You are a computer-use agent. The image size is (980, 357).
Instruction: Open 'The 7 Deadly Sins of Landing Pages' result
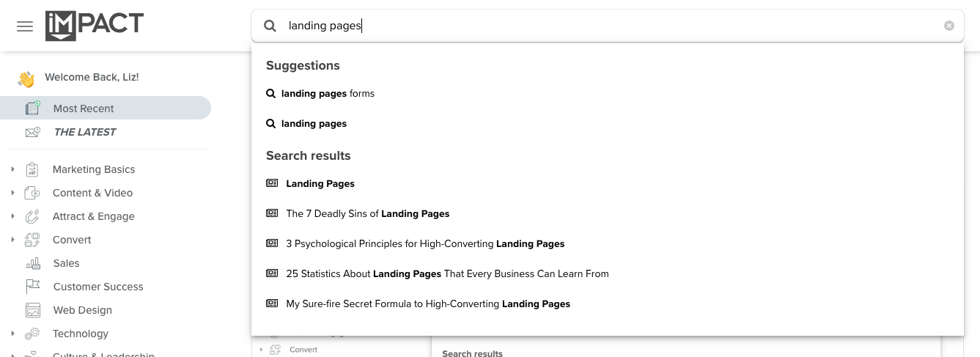tap(367, 214)
